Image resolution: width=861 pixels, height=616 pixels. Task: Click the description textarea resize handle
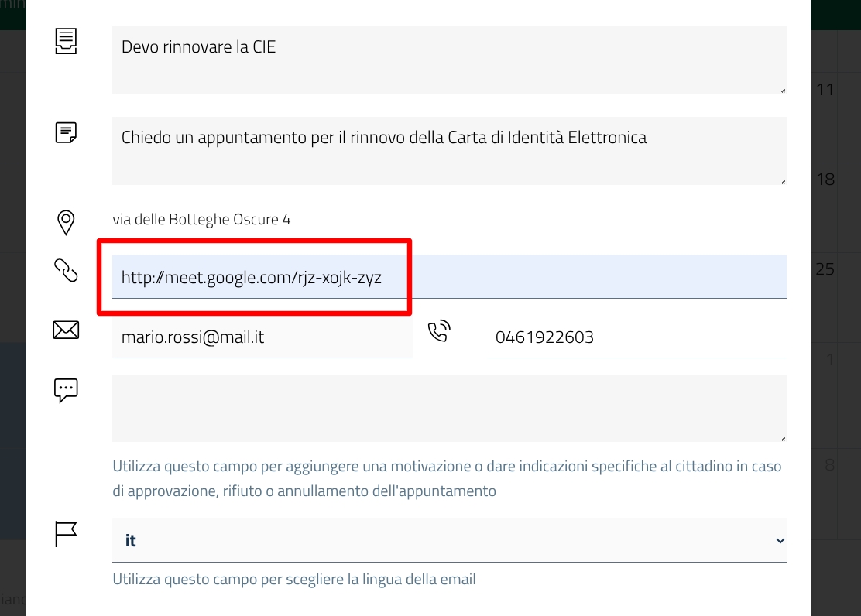click(782, 181)
